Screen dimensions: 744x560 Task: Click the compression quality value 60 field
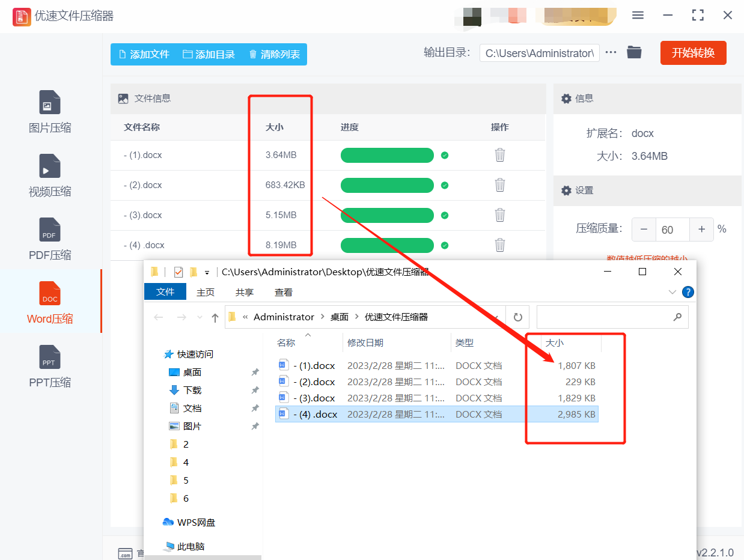(x=673, y=230)
